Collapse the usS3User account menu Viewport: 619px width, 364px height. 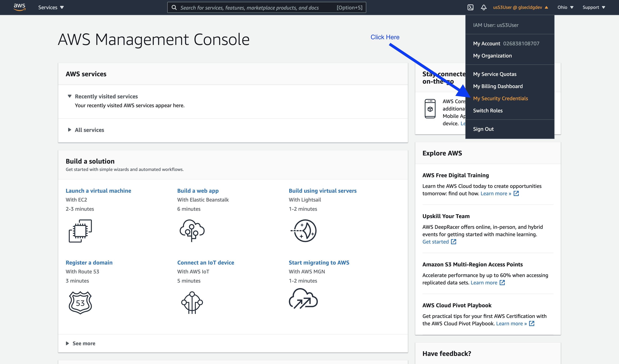(x=520, y=7)
